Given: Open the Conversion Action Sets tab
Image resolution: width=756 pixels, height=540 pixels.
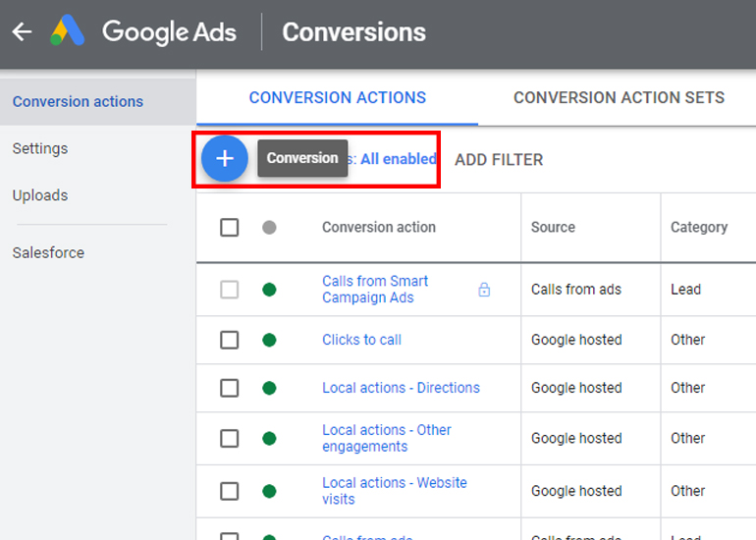Looking at the screenshot, I should click(619, 97).
